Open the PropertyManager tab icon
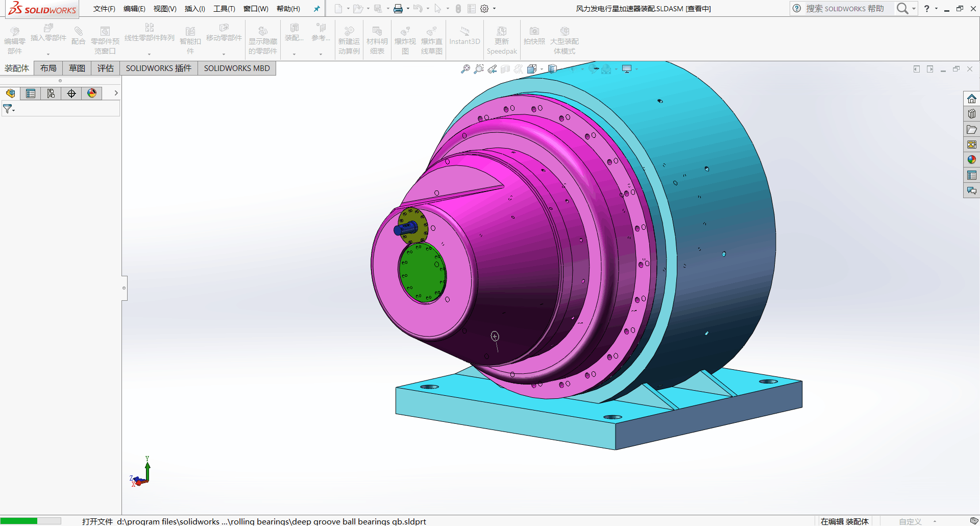 click(31, 93)
